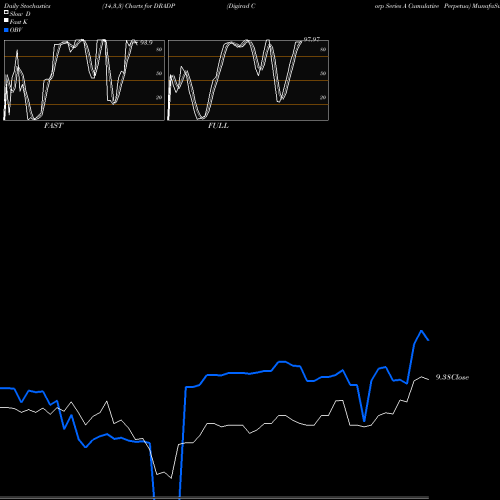
Task: Click the 80 axis label in FULL chart
Action: point(323,49)
